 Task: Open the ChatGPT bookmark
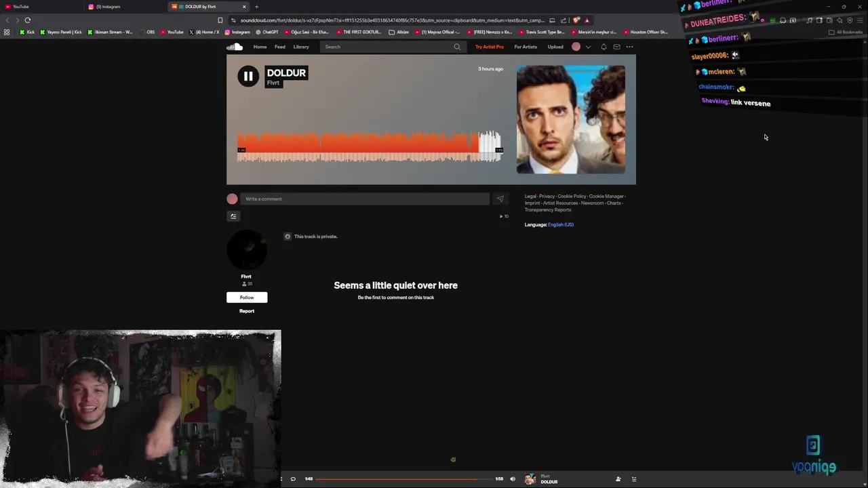pos(267,32)
